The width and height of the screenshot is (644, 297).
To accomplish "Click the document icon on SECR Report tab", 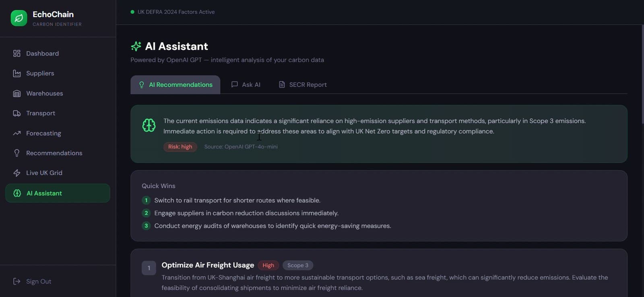I will click(x=282, y=84).
